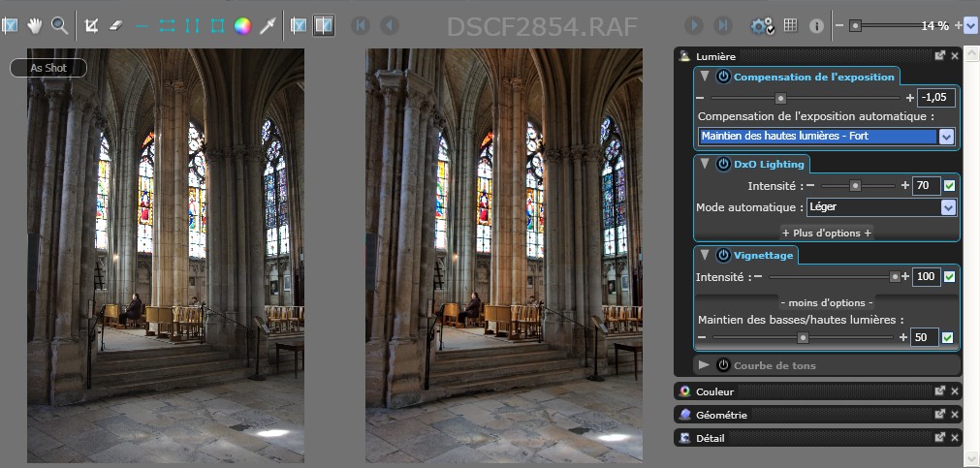980x468 pixels.
Task: Undock the Couleur palette
Action: coord(939,390)
